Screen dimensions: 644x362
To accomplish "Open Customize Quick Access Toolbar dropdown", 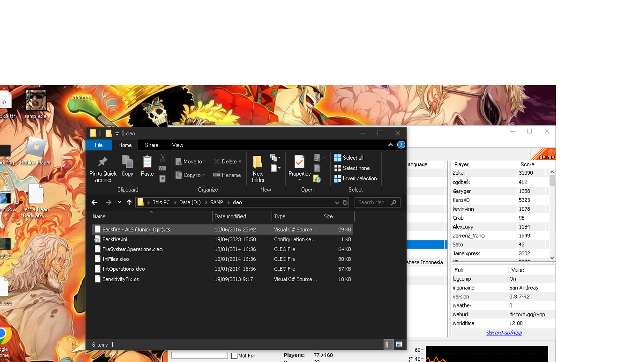I will coord(117,133).
